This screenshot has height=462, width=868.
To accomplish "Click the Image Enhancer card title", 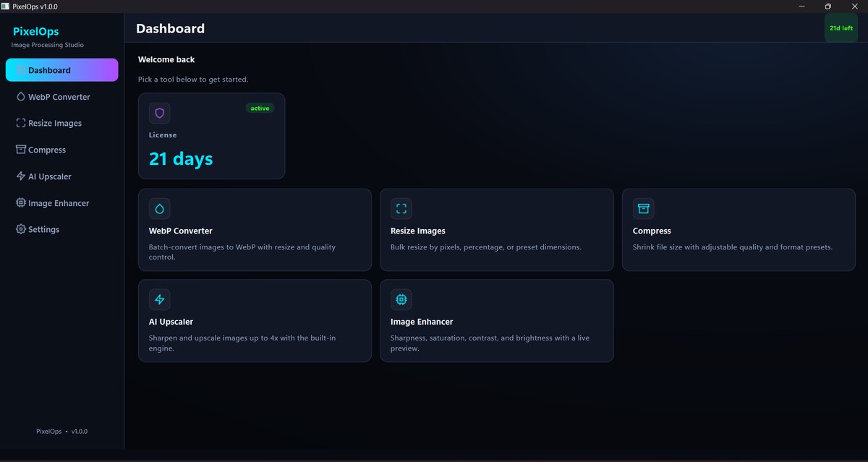I will [422, 322].
